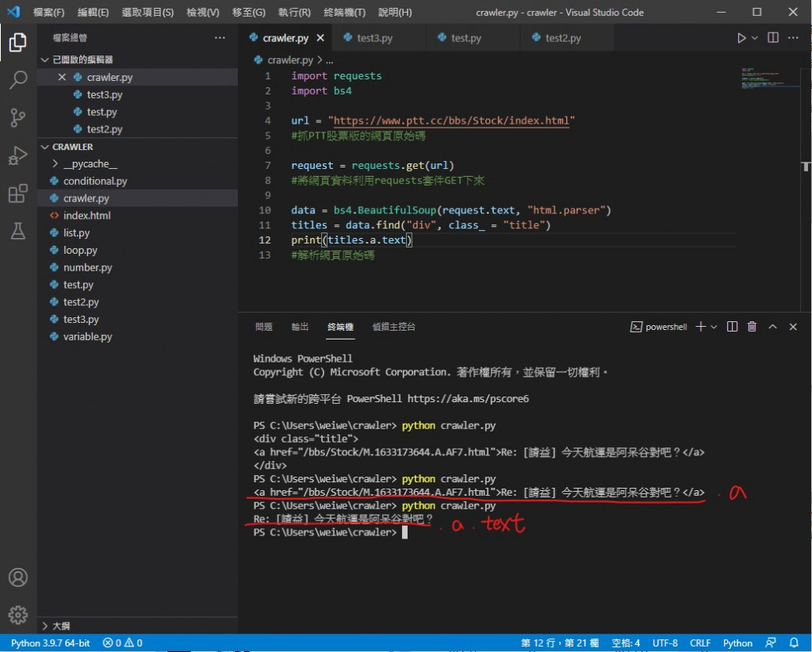
Task: Change the language mode Python
Action: pyautogui.click(x=737, y=642)
